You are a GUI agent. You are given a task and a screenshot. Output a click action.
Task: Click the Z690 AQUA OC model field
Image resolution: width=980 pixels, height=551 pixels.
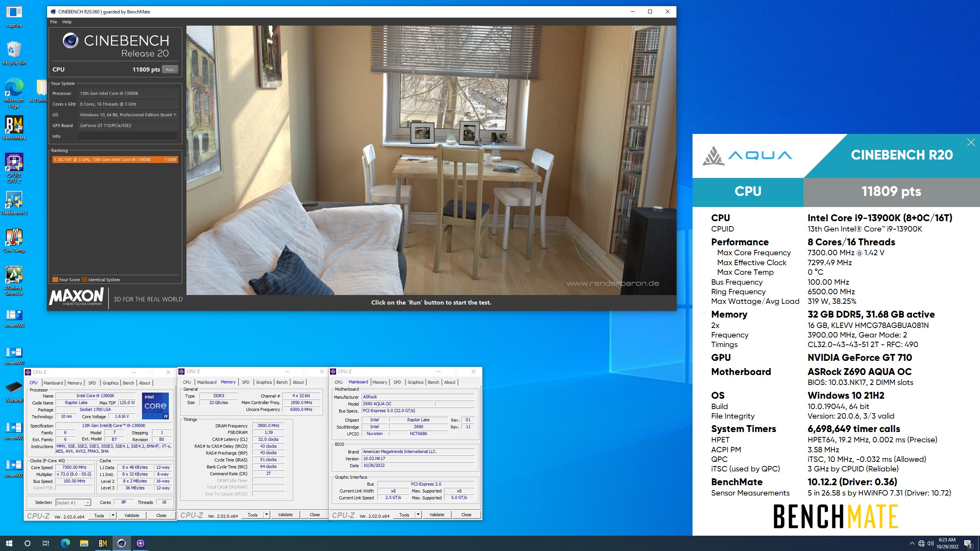pyautogui.click(x=397, y=404)
